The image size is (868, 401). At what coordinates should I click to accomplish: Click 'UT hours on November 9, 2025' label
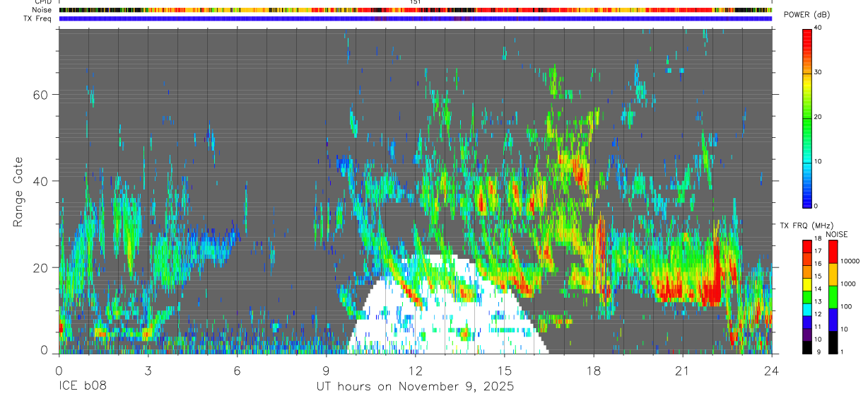pyautogui.click(x=414, y=387)
